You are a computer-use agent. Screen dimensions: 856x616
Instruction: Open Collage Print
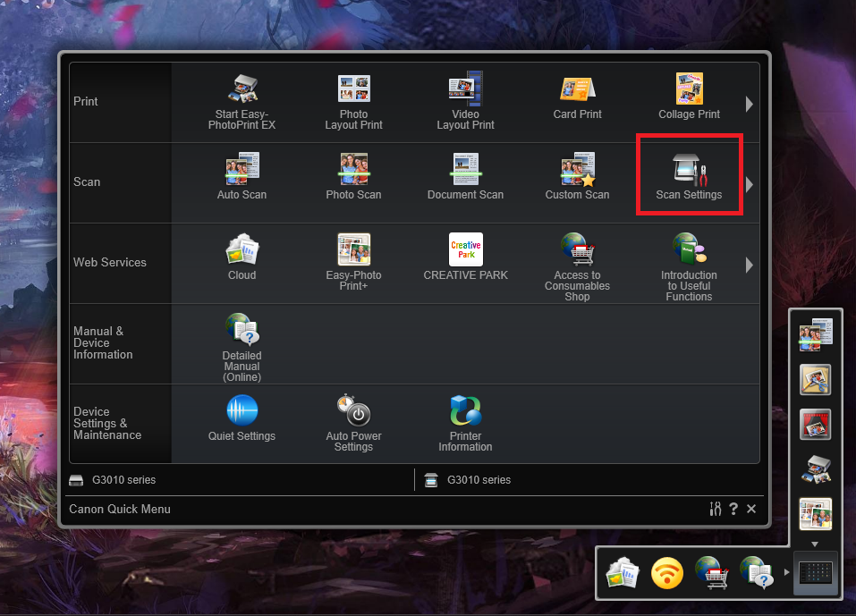point(689,97)
